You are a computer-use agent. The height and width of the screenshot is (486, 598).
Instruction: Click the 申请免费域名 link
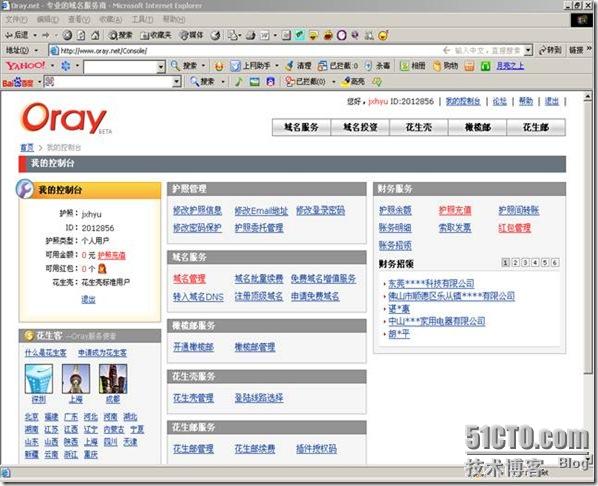[315, 296]
